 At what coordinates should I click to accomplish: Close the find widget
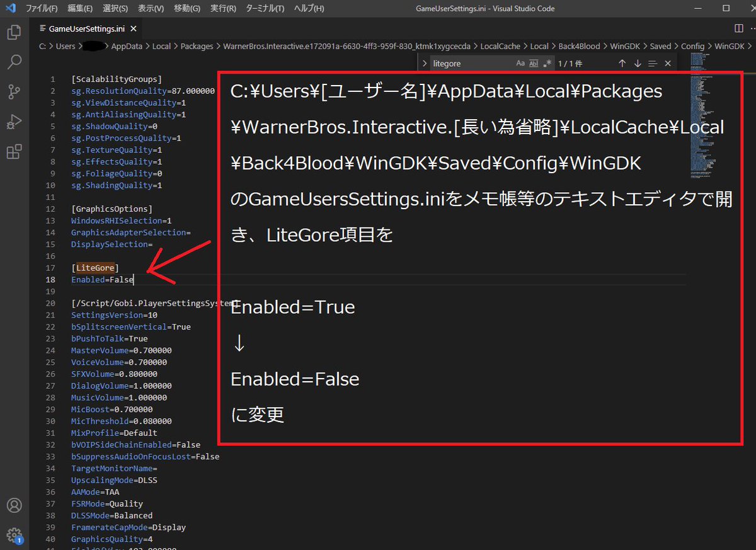(668, 64)
